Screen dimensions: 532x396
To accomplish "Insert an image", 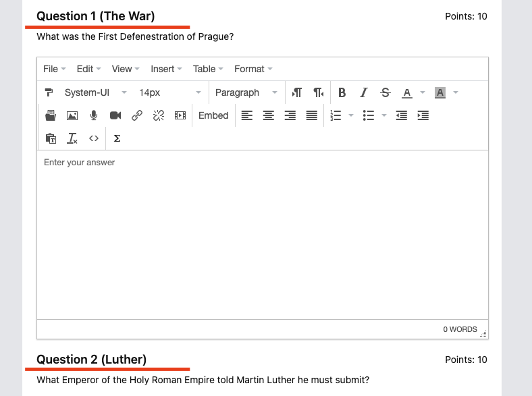I will (72, 115).
